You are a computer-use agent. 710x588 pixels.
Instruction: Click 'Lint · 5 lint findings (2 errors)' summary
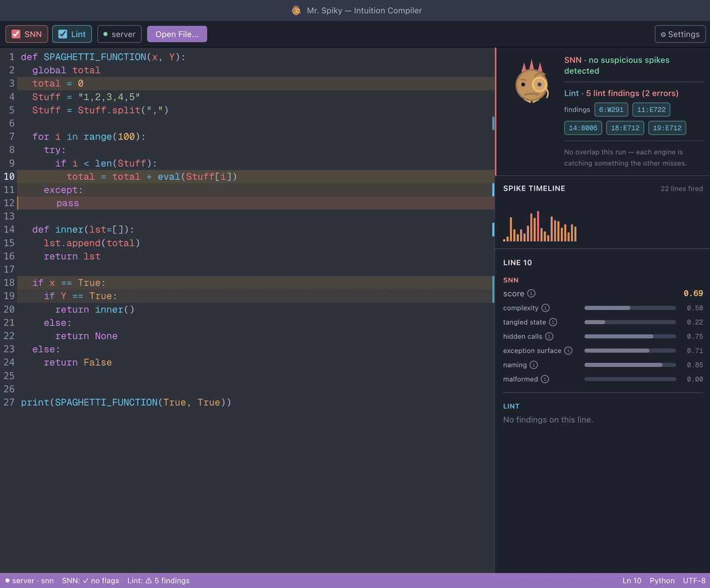pyautogui.click(x=621, y=93)
